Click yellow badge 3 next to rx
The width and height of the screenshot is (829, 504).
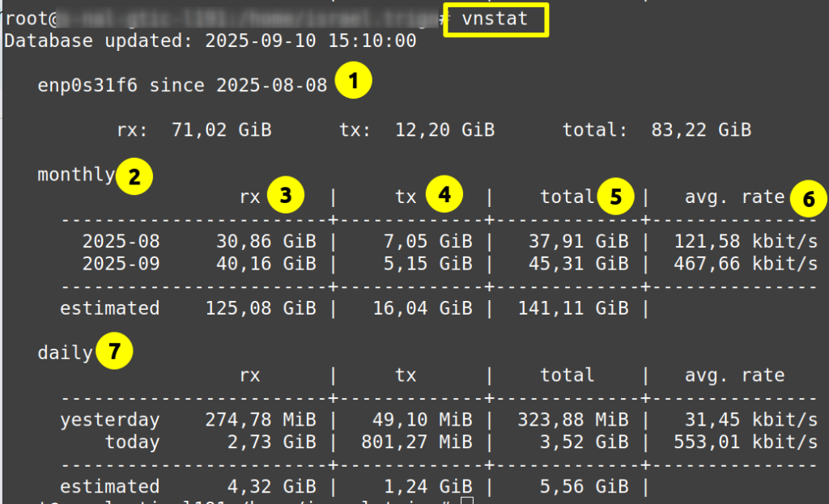coord(288,194)
